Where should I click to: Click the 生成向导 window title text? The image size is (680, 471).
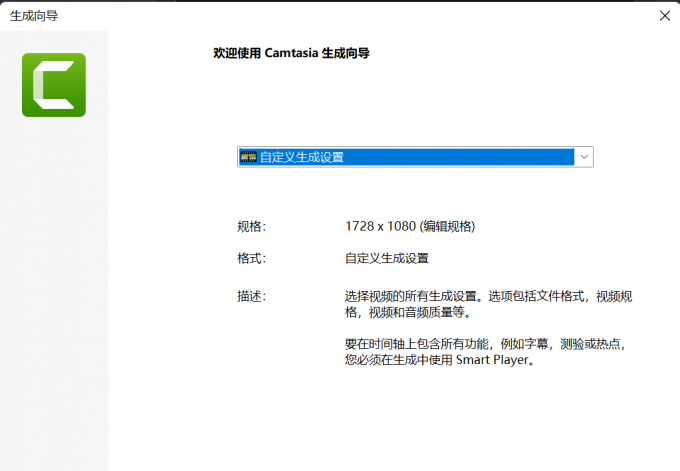(x=34, y=16)
